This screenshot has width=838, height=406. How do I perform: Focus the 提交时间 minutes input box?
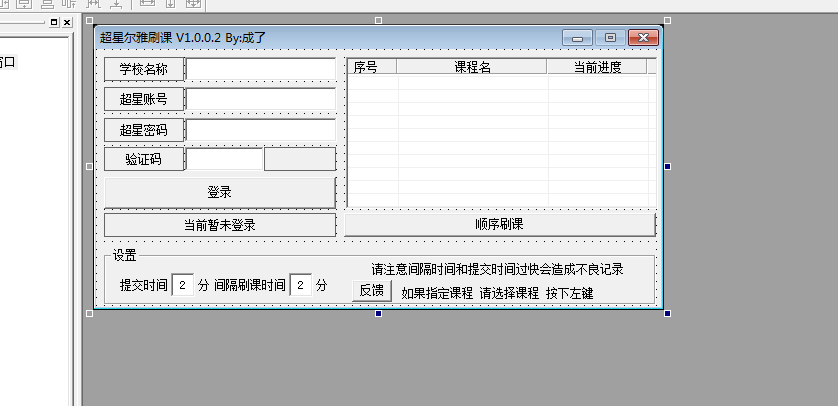point(183,285)
